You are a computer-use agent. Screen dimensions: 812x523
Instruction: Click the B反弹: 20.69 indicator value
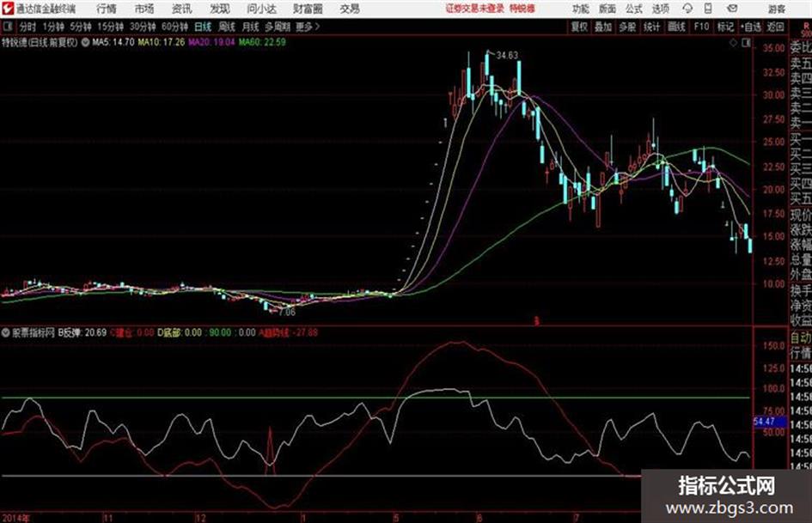point(82,332)
